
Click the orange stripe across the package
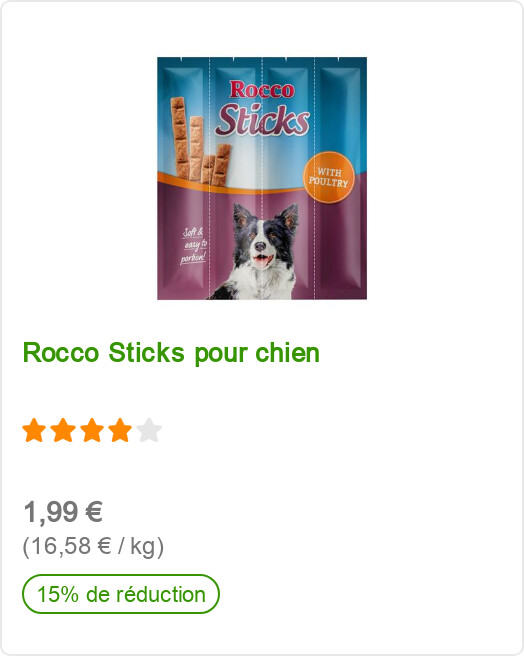tap(230, 186)
